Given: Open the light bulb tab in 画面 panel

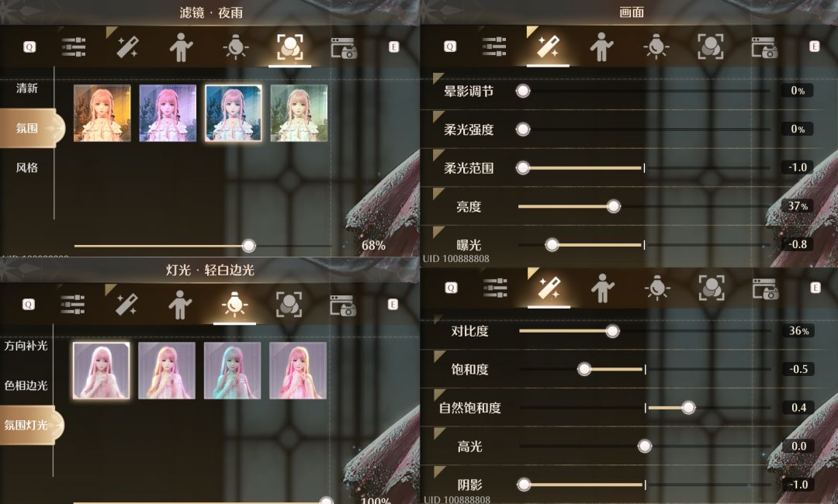Looking at the screenshot, I should 656,47.
